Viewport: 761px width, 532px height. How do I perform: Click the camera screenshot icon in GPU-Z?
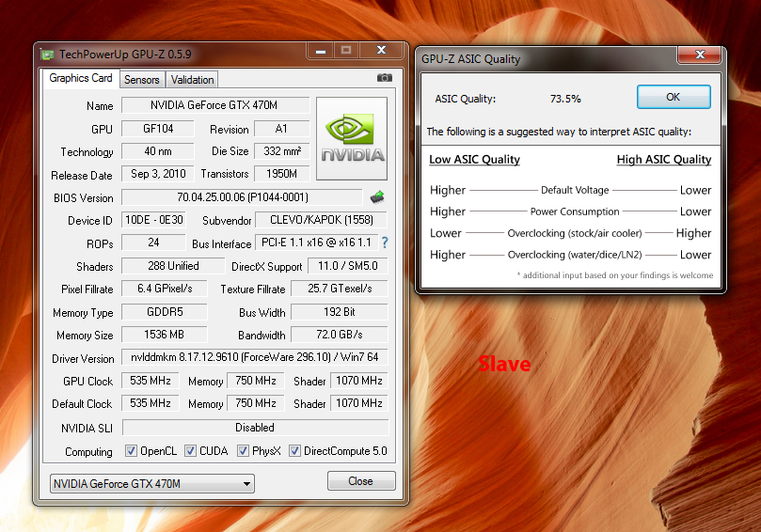click(x=385, y=78)
